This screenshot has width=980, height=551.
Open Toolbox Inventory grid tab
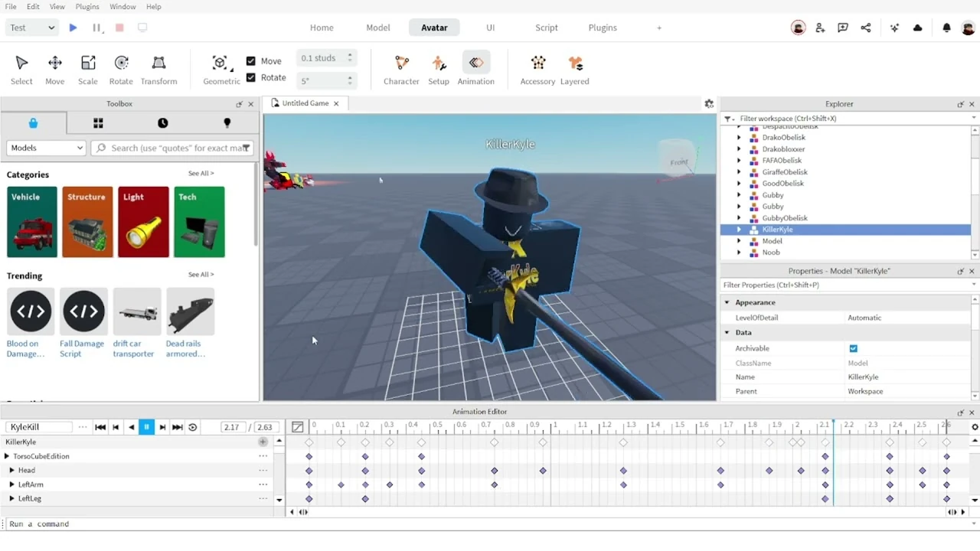point(98,123)
